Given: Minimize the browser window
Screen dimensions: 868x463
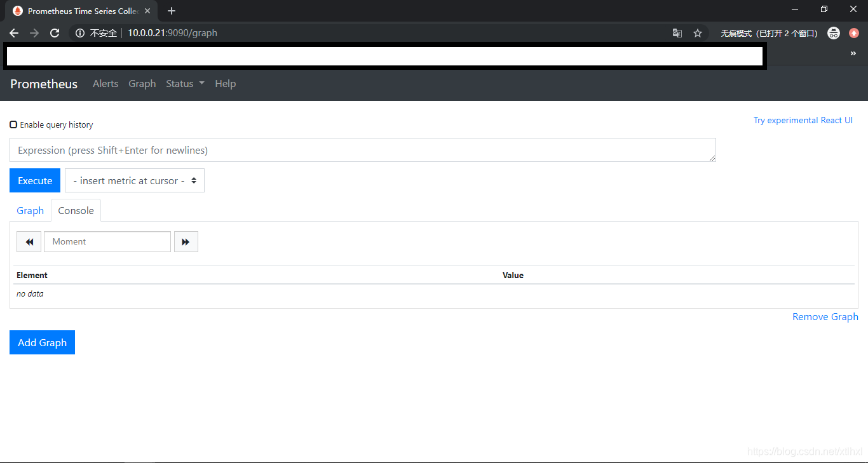Looking at the screenshot, I should (x=794, y=9).
